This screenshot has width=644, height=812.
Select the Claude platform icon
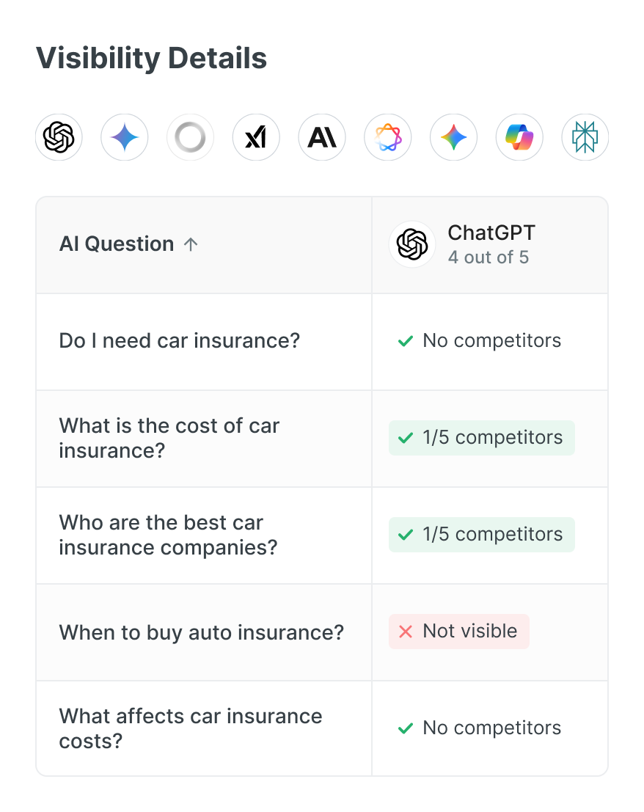pos(322,137)
